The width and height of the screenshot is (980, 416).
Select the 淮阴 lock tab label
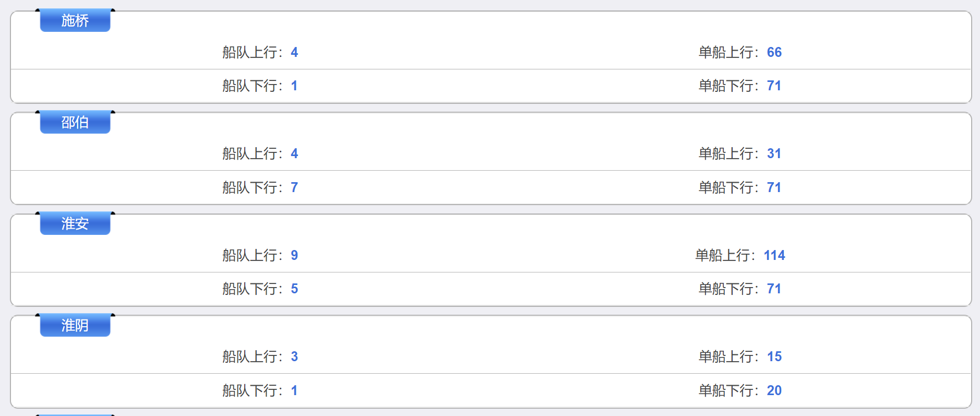click(x=75, y=325)
